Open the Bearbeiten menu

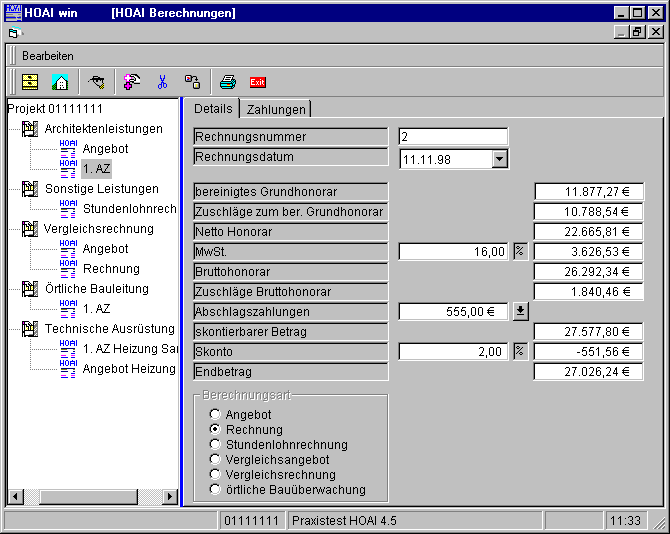48,56
